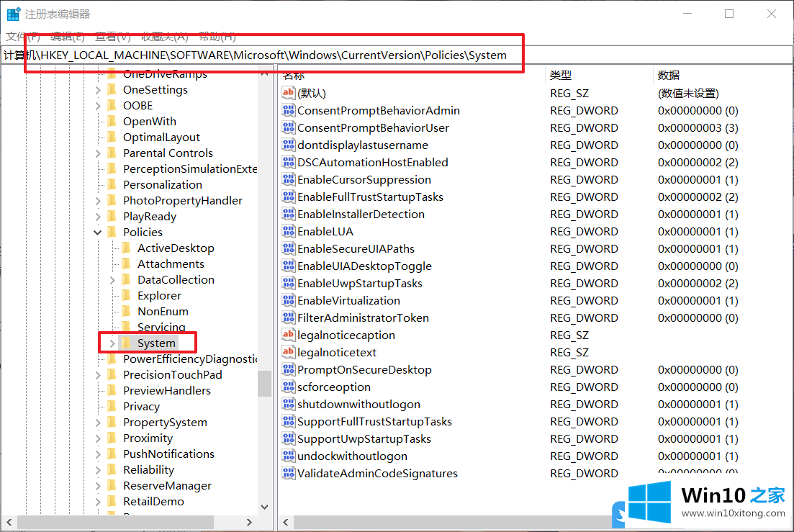
Task: Expand the PhotoPropertyHandler key
Action: pos(98,201)
